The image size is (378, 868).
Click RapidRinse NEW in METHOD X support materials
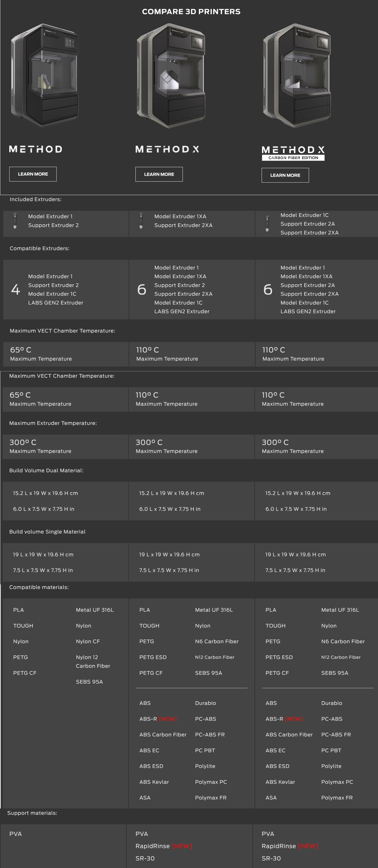click(x=164, y=846)
